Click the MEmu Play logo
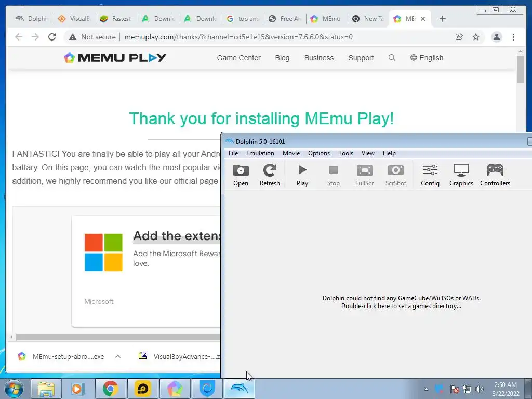The width and height of the screenshot is (532, 399). 115,58
